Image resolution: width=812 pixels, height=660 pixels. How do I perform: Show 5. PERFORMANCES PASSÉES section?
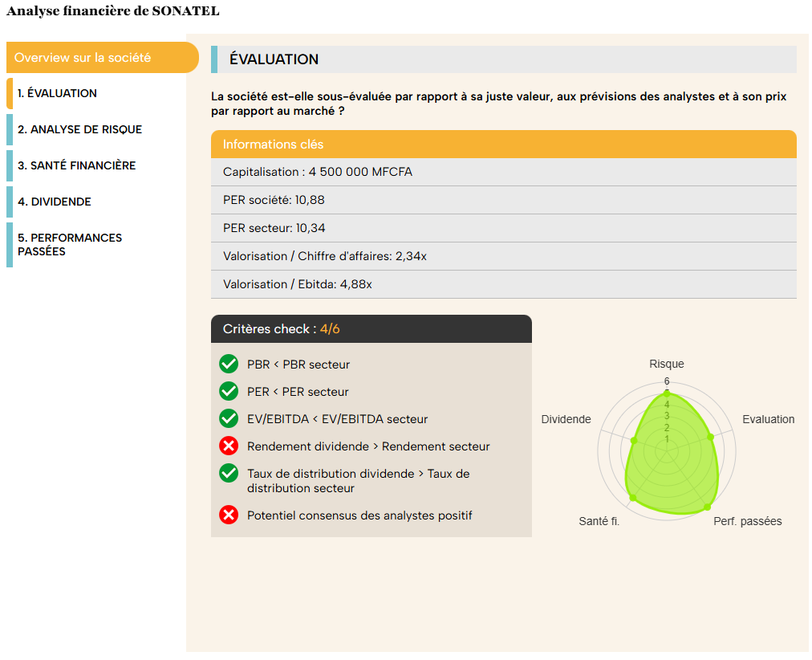[70, 245]
